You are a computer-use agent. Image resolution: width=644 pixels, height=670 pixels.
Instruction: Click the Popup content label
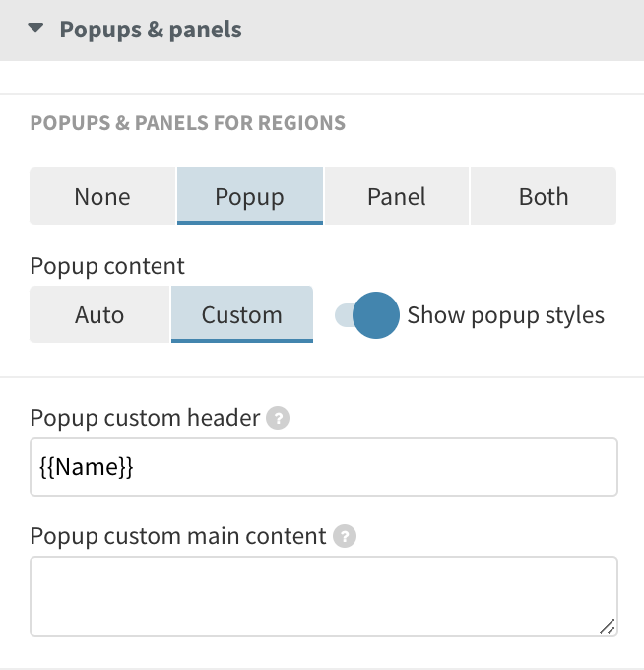pyautogui.click(x=107, y=266)
